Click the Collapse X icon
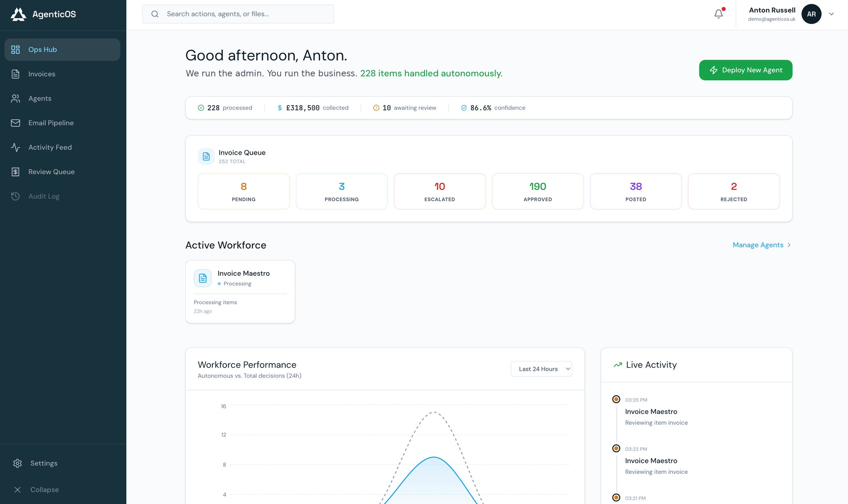The height and width of the screenshot is (504, 848). [x=17, y=490]
